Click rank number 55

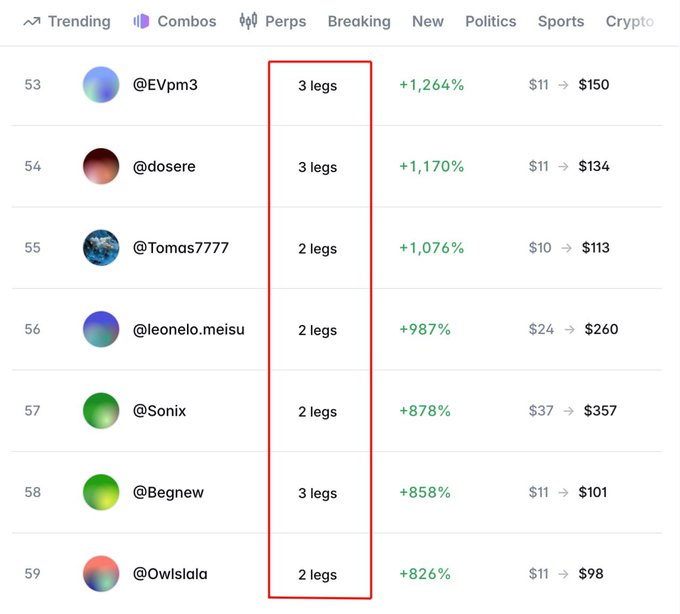click(33, 248)
